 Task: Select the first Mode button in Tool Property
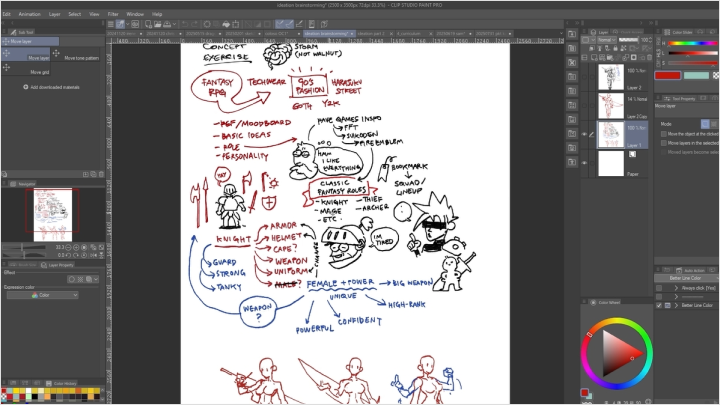pos(705,124)
